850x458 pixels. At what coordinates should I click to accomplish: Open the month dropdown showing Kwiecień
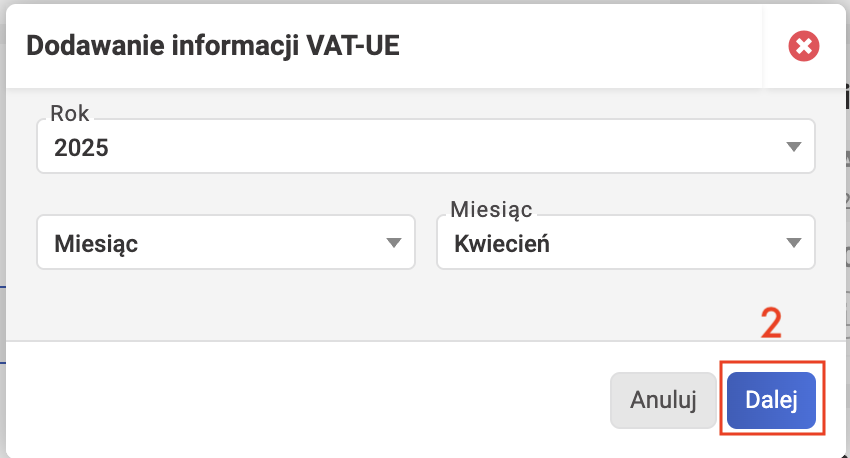(626, 242)
